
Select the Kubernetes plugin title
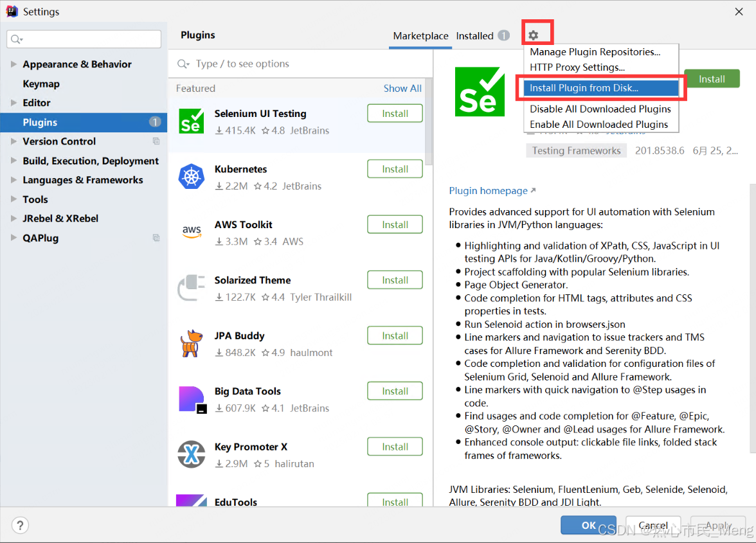pos(240,169)
